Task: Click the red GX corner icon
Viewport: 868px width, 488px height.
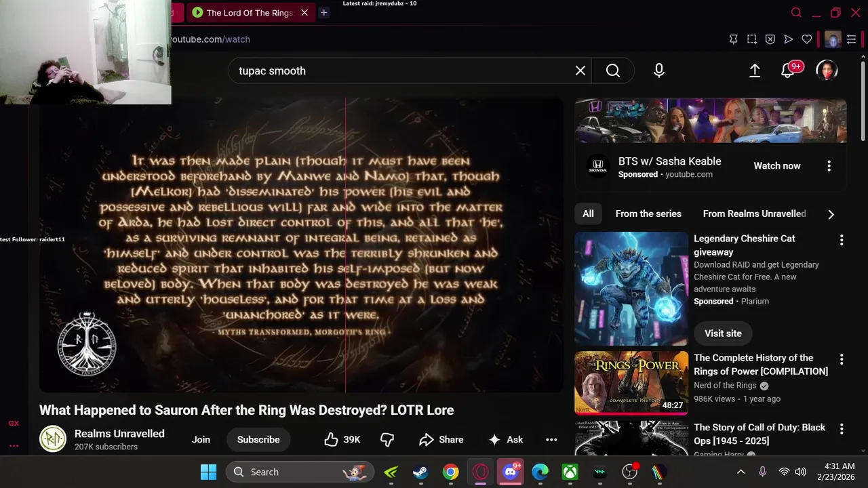Action: [x=14, y=424]
